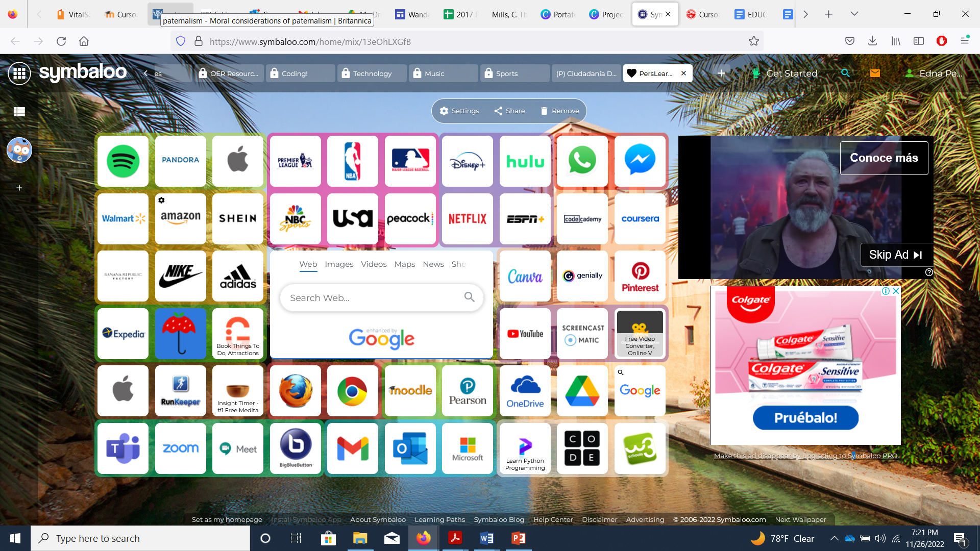Open the Pinterest tile
Screen dimensions: 980x551
point(640,276)
